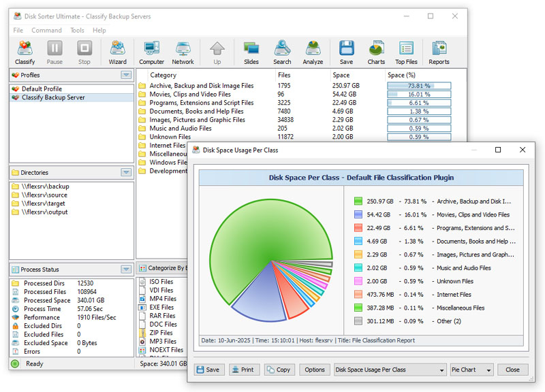Select the Default Profile entry
Viewport: 545px width, 392px height.
(x=72, y=89)
